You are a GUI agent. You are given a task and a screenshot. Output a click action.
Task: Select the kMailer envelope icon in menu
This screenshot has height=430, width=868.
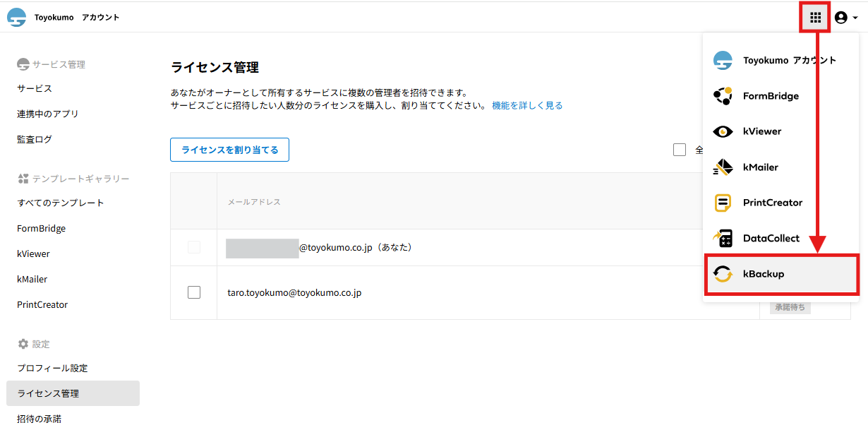(723, 167)
